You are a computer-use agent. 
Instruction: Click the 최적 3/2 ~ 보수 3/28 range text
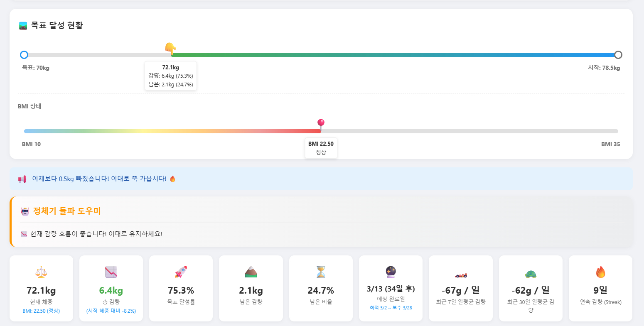(391, 308)
